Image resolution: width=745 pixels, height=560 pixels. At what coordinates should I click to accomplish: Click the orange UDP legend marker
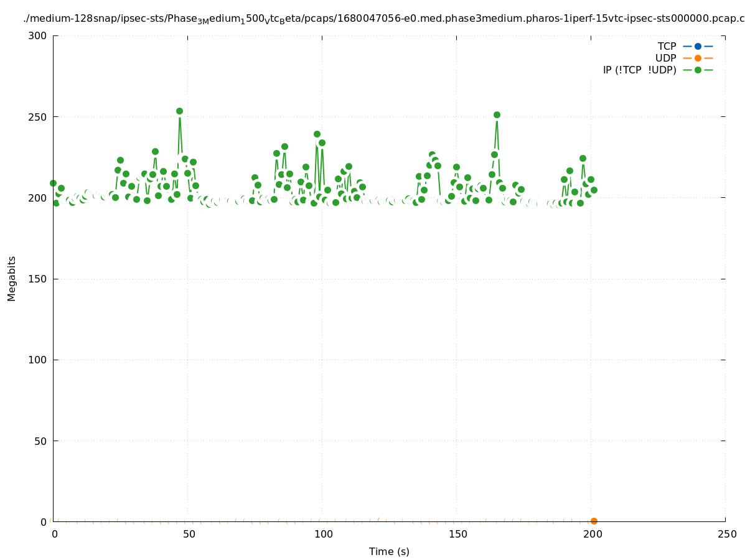pyautogui.click(x=698, y=58)
